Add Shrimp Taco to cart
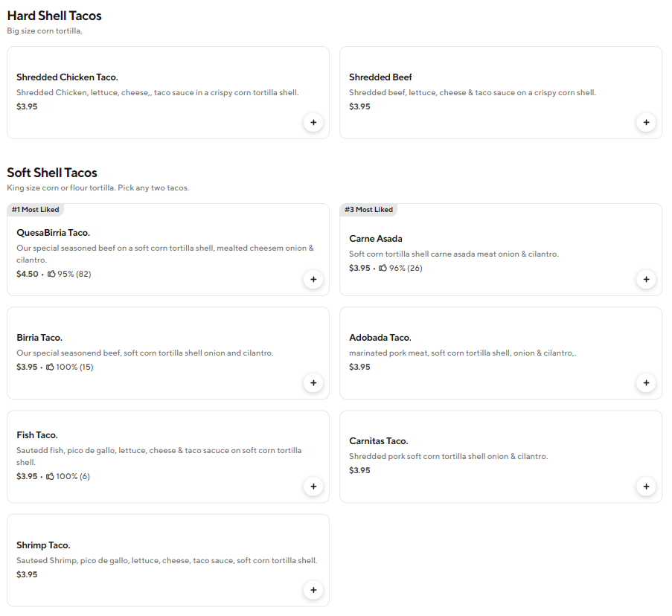The width and height of the screenshot is (672, 616). pyautogui.click(x=313, y=590)
